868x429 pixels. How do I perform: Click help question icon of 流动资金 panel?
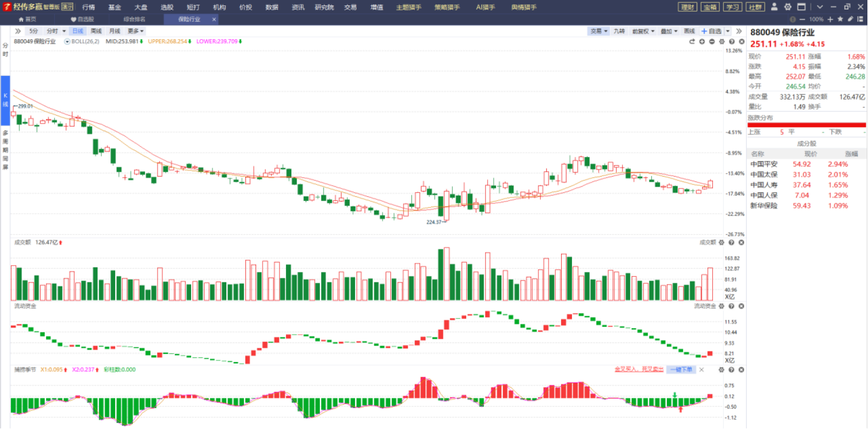[731, 306]
